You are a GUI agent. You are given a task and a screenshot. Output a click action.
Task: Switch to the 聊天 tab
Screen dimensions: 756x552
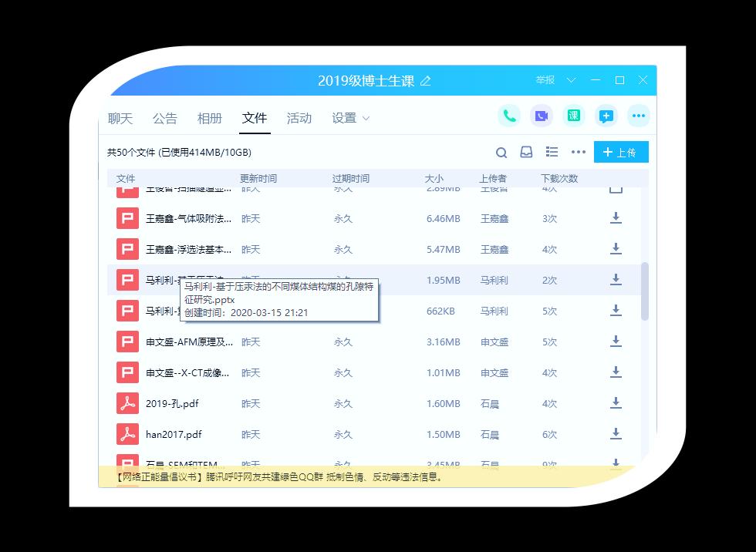[x=120, y=118]
